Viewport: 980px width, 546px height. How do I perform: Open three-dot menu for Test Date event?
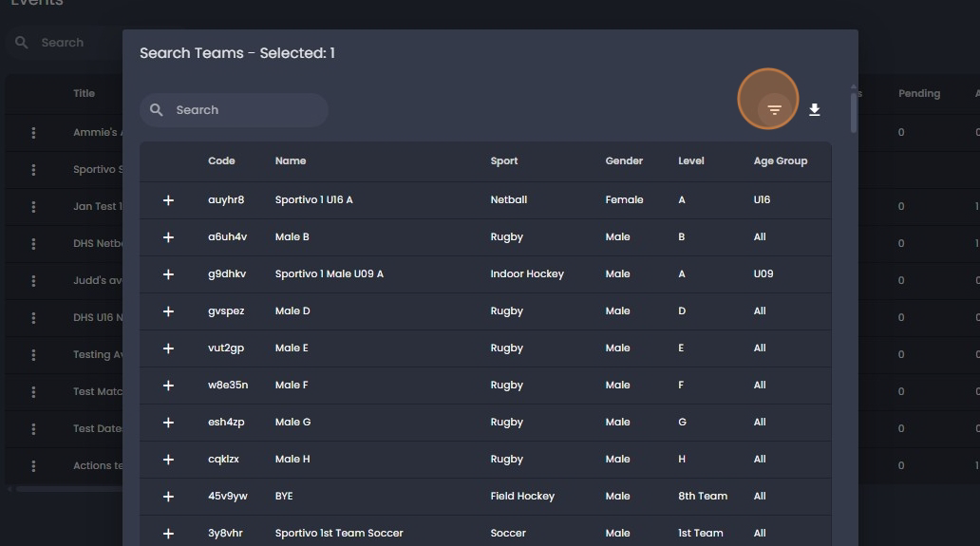(33, 428)
